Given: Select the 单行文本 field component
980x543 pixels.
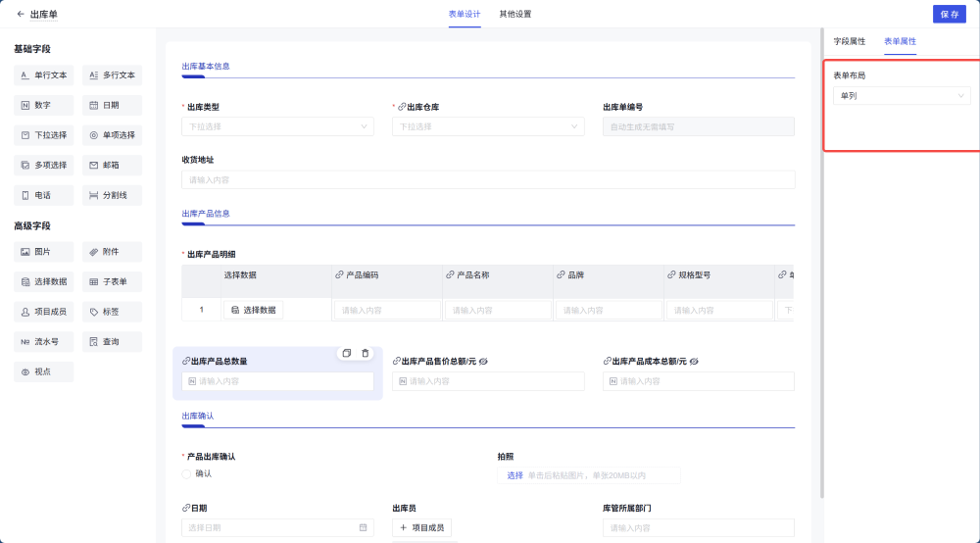Looking at the screenshot, I should click(44, 74).
